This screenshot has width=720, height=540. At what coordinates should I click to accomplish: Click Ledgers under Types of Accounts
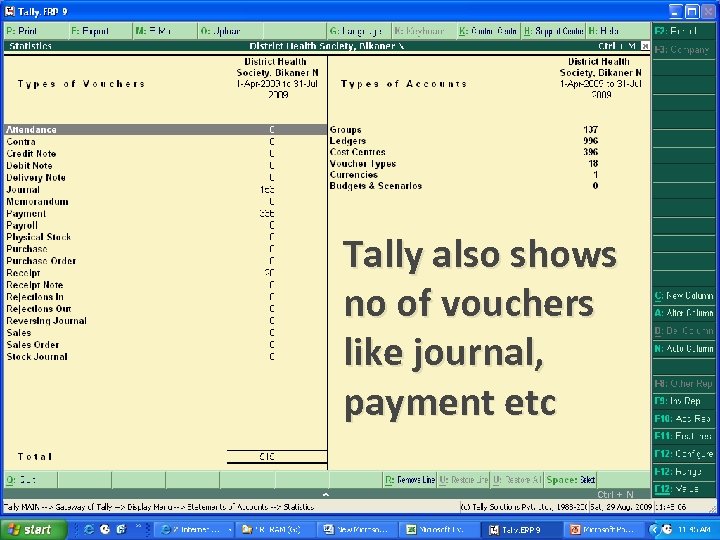click(348, 141)
